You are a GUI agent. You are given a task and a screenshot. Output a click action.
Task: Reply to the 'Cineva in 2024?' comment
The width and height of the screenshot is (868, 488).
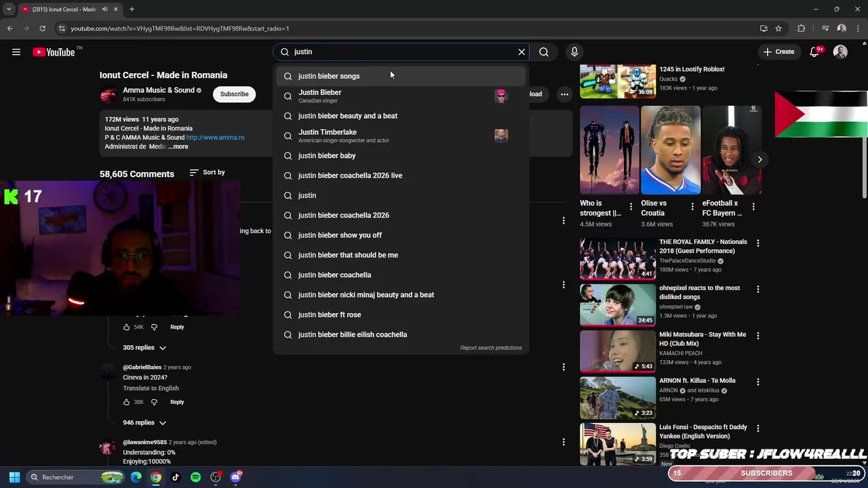(x=177, y=402)
